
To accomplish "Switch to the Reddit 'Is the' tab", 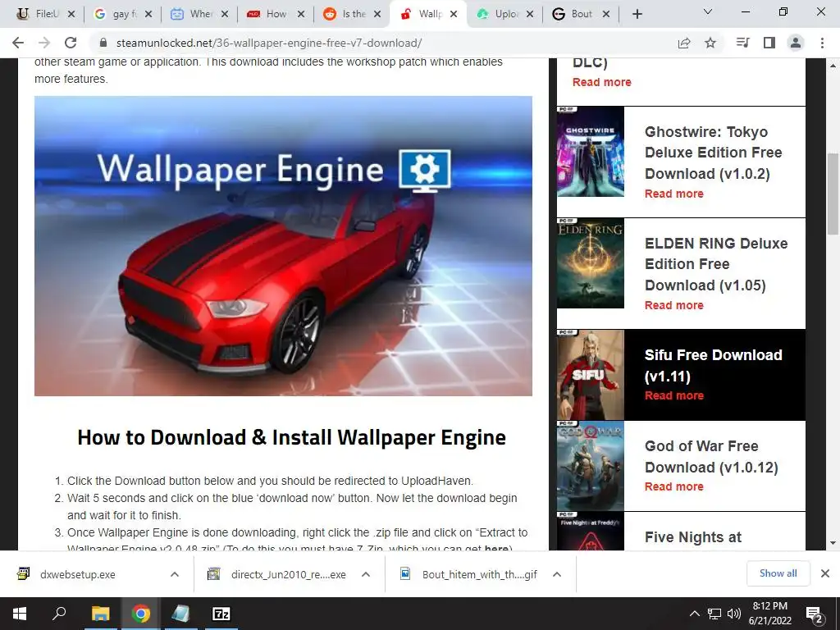I will pos(352,14).
